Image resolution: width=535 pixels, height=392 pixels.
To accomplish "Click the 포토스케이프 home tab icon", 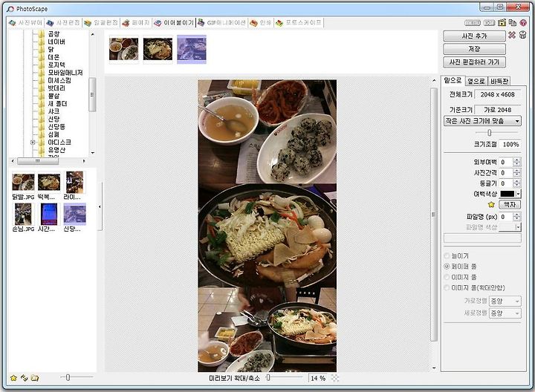I will (x=279, y=23).
